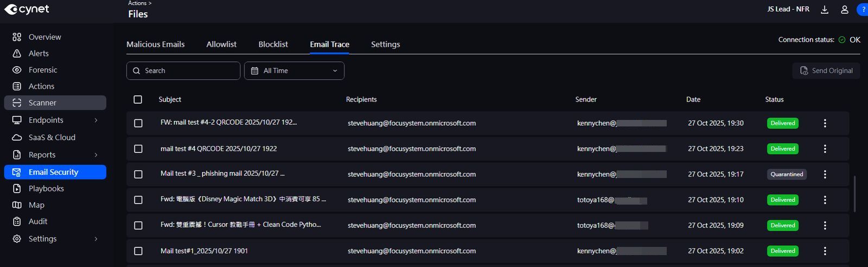
Task: Click the Alerts bell icon in sidebar
Action: point(17,54)
